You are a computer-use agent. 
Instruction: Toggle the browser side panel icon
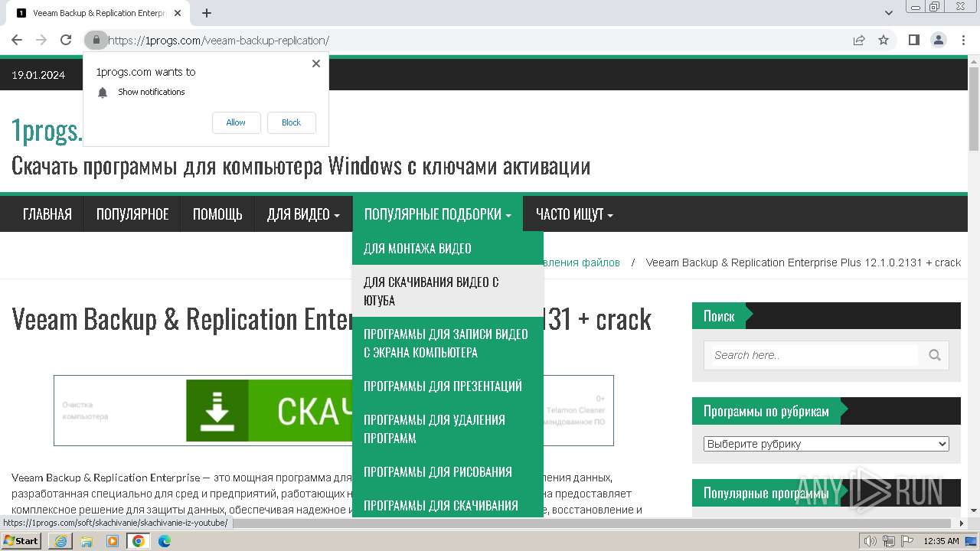[x=913, y=40]
